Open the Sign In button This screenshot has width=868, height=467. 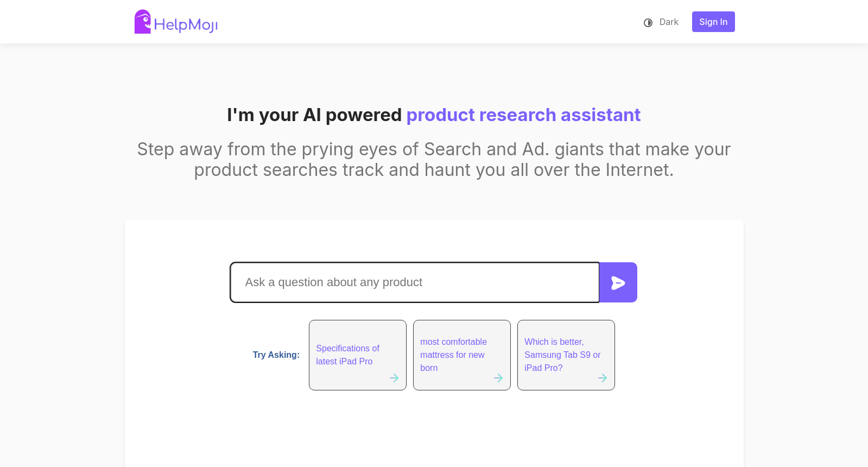(x=713, y=22)
